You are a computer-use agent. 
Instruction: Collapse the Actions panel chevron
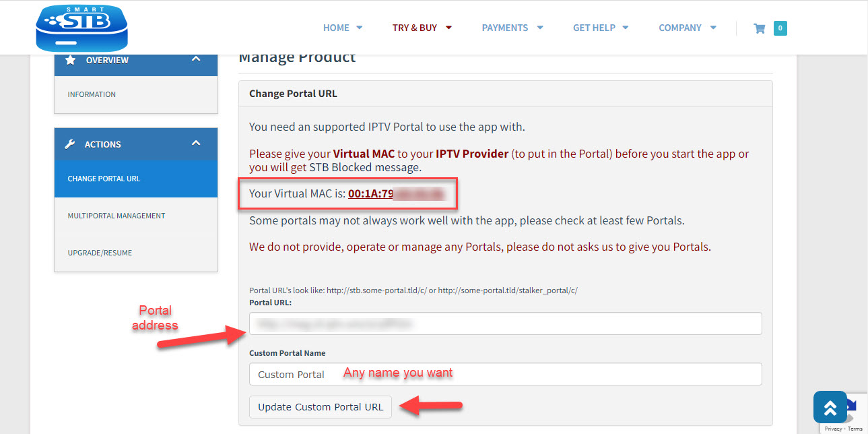[196, 144]
